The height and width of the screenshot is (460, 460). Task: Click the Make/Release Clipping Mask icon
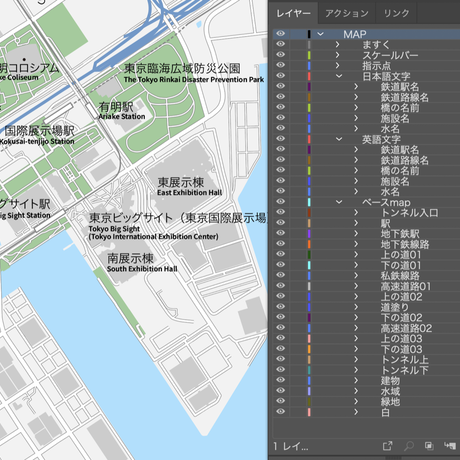(x=429, y=446)
